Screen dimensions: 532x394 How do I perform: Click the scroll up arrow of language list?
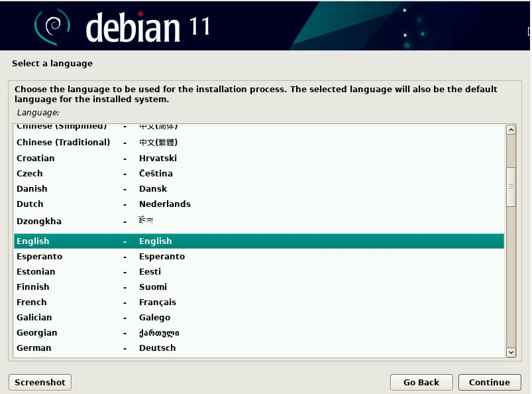(511, 130)
